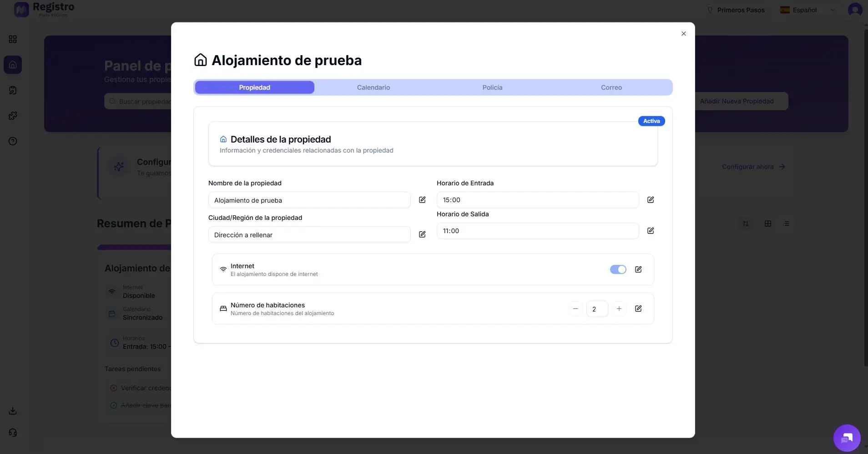Switch to the Calendario tab
868x454 pixels.
[x=373, y=87]
